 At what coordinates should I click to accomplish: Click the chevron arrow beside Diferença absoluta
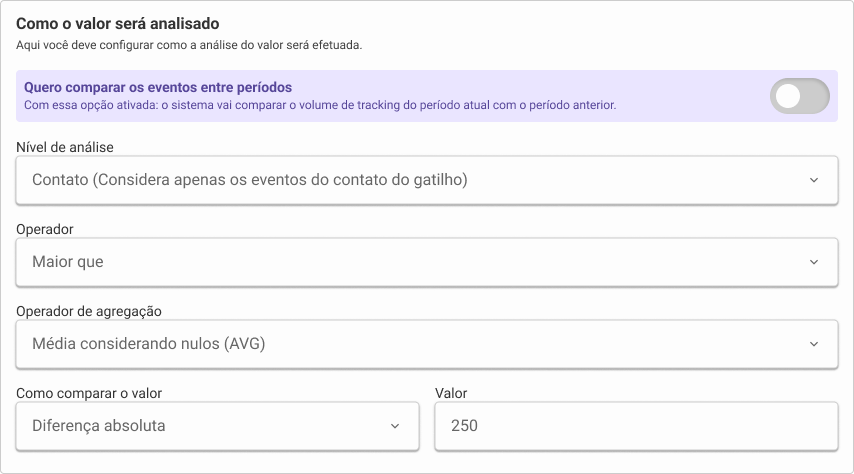coord(395,426)
